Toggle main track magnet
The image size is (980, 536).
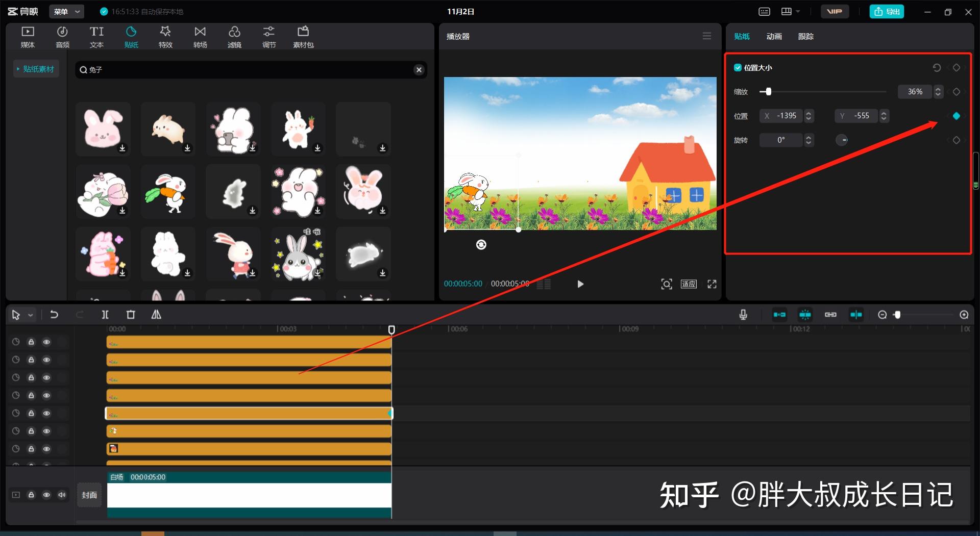point(779,315)
